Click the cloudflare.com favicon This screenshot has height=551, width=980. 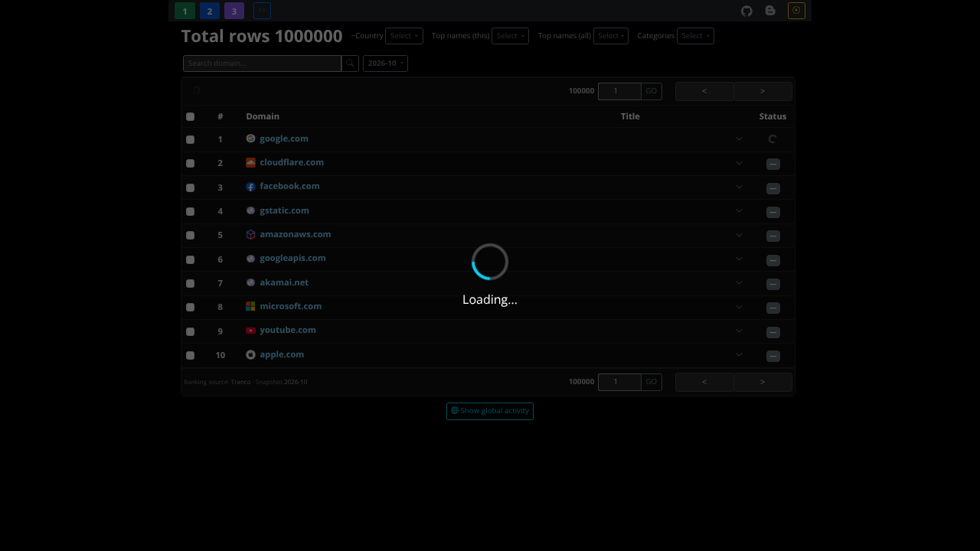[250, 162]
